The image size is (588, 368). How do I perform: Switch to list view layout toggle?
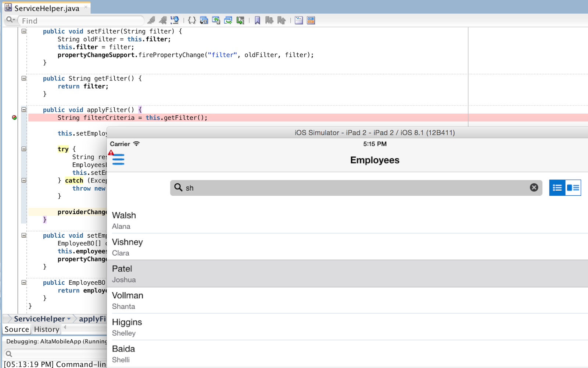pos(557,188)
